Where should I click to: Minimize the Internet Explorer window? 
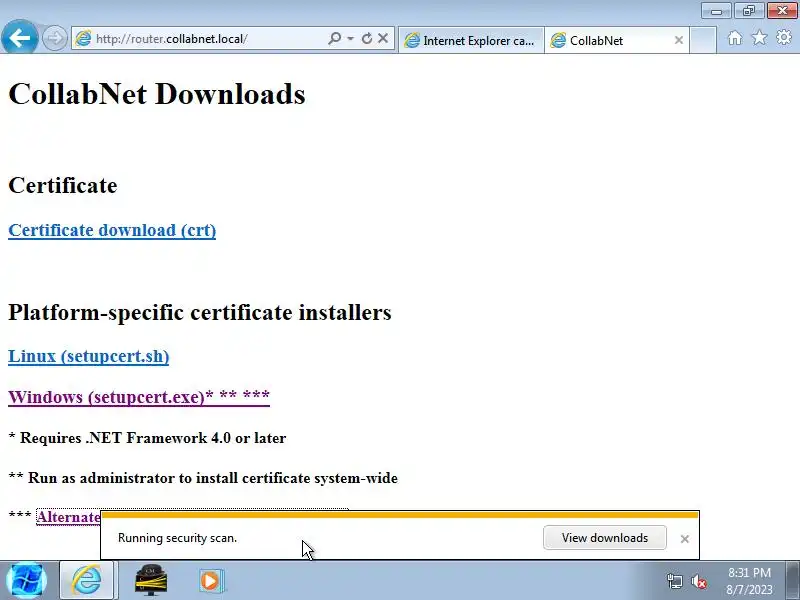(716, 11)
